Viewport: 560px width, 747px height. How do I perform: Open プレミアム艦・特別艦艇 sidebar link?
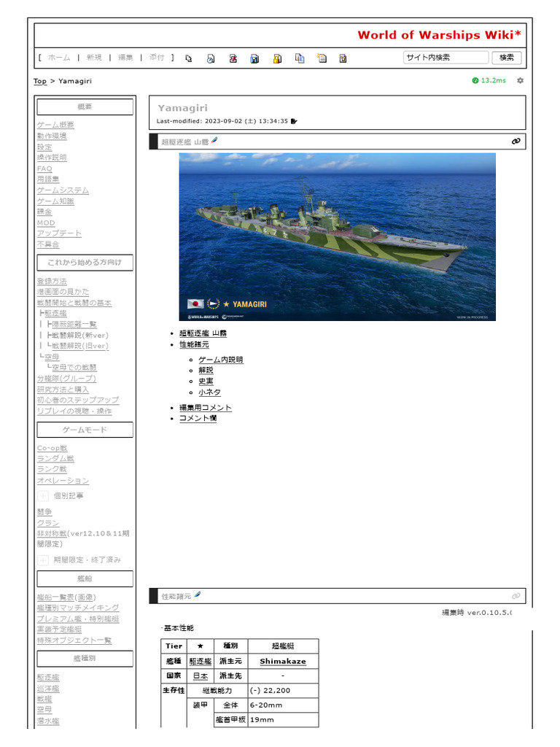[x=78, y=619]
